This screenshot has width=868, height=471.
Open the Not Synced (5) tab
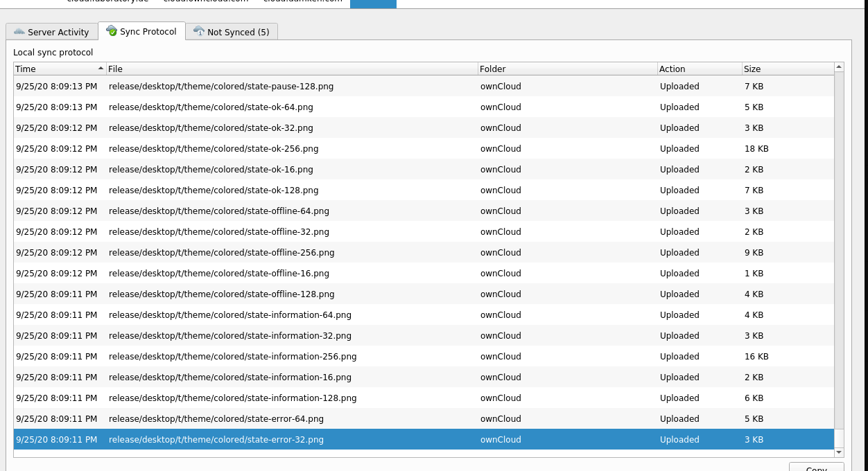(x=232, y=31)
